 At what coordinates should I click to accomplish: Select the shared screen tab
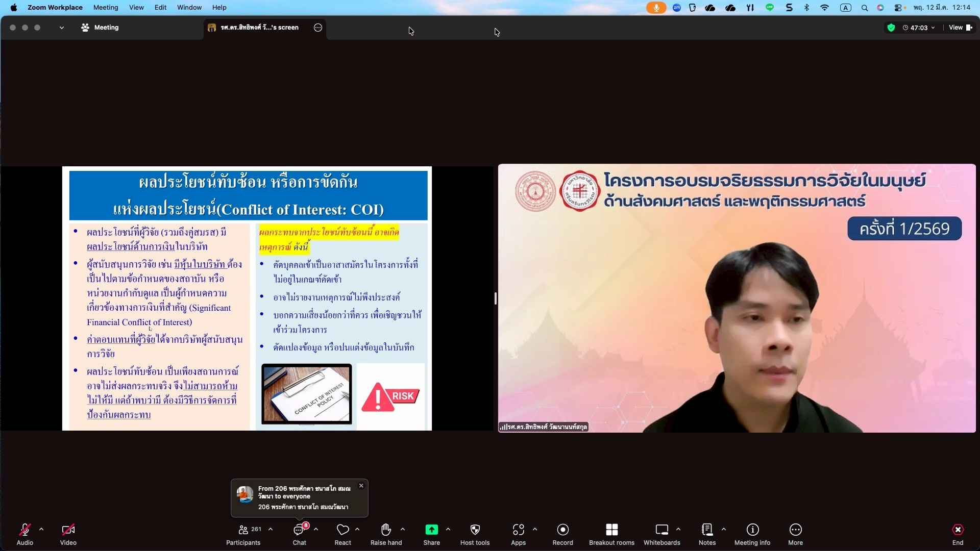click(259, 28)
